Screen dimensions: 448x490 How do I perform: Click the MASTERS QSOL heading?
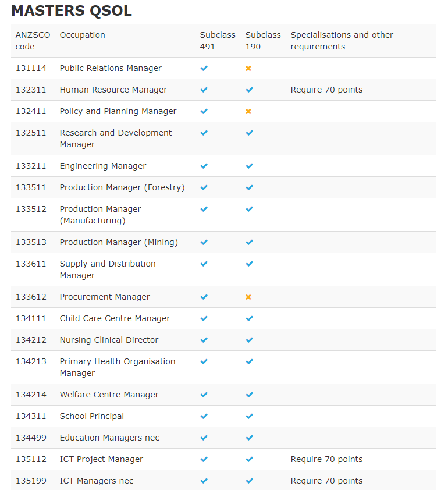[72, 10]
